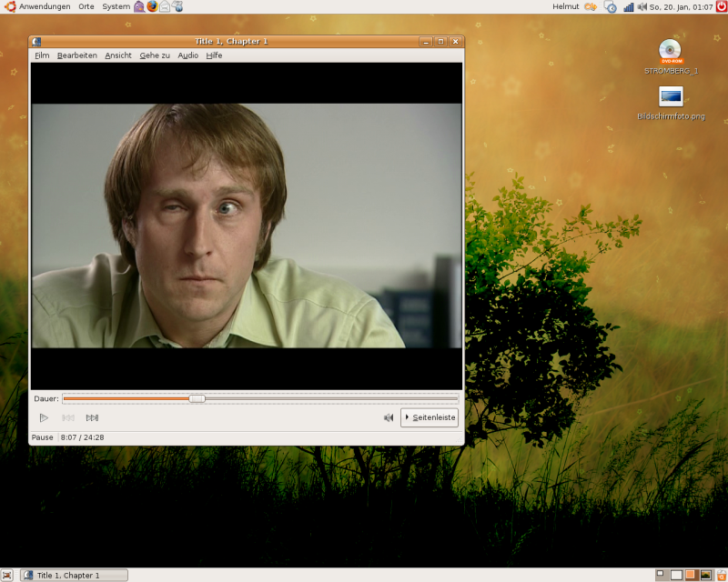Expand the Seitenleiste sidebar
Viewport: 728px width, 582px height.
[430, 417]
